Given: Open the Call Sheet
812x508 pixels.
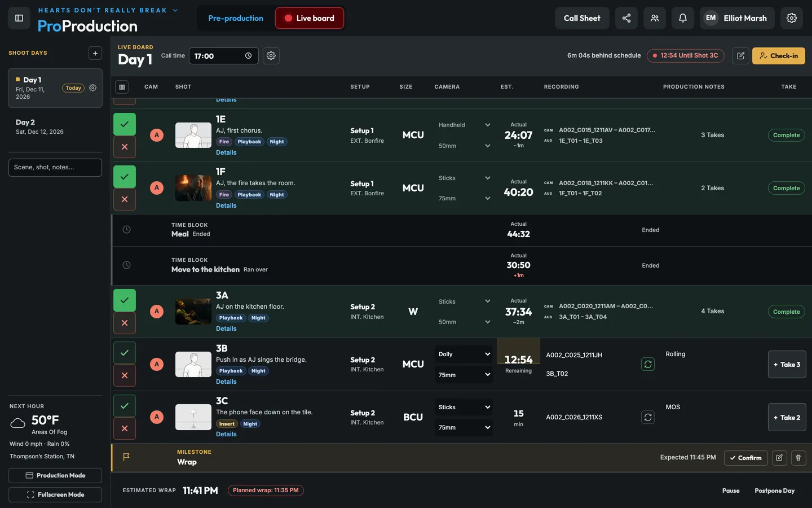Looking at the screenshot, I should (x=582, y=18).
